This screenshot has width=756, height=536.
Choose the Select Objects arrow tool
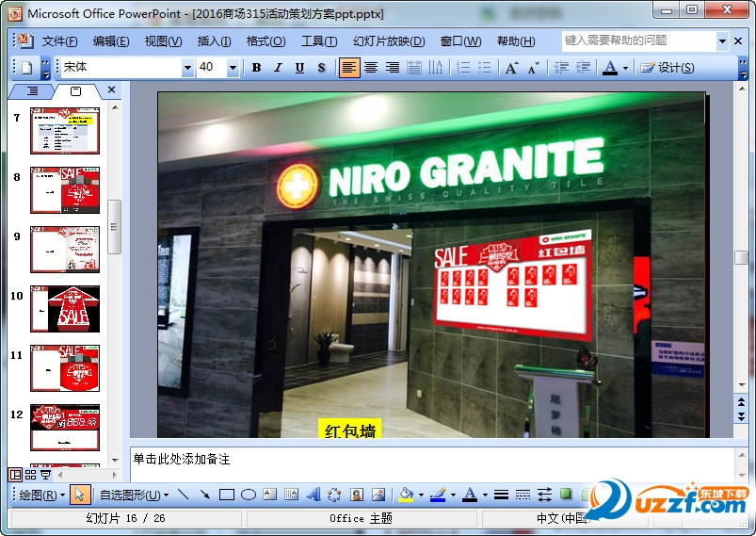point(79,495)
